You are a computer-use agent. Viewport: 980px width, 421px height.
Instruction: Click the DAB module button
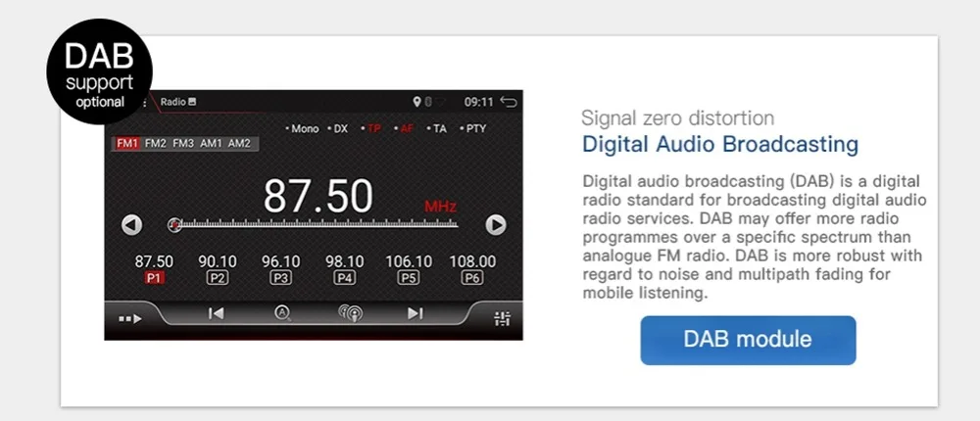tap(748, 340)
